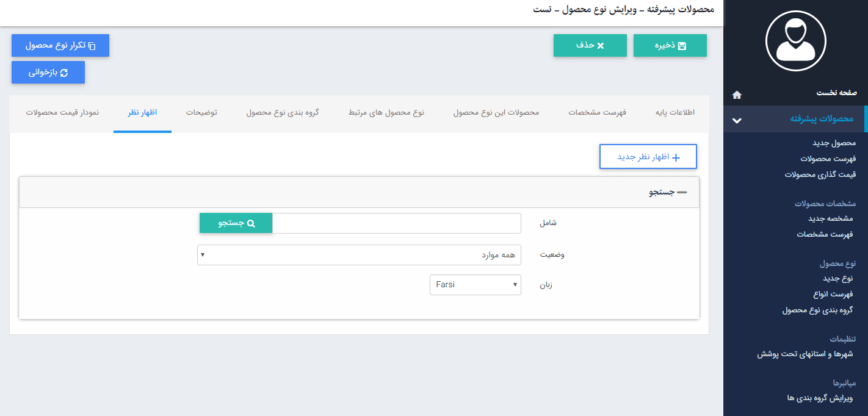Collapse the محصولات پیشرفته sidebar section chevron

coord(737,120)
